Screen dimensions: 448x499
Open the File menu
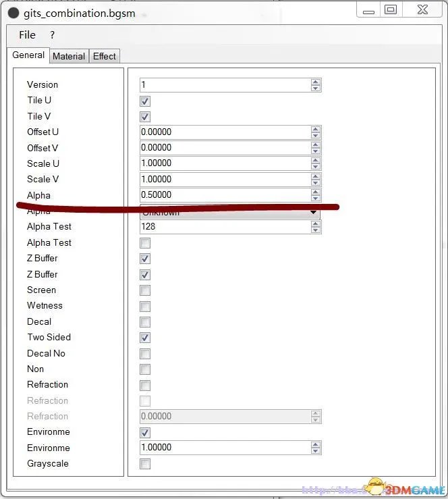pyautogui.click(x=27, y=35)
